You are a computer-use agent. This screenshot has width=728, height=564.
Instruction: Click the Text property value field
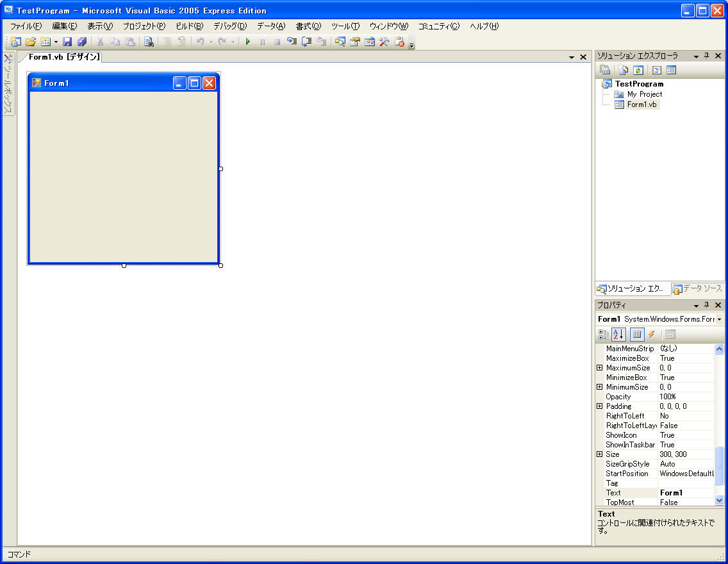click(x=686, y=493)
